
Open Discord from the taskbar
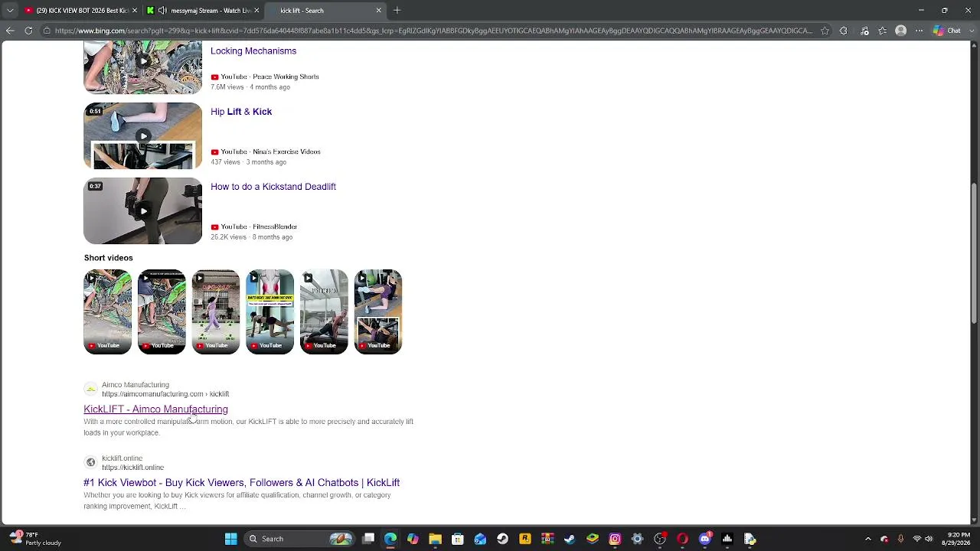point(704,539)
